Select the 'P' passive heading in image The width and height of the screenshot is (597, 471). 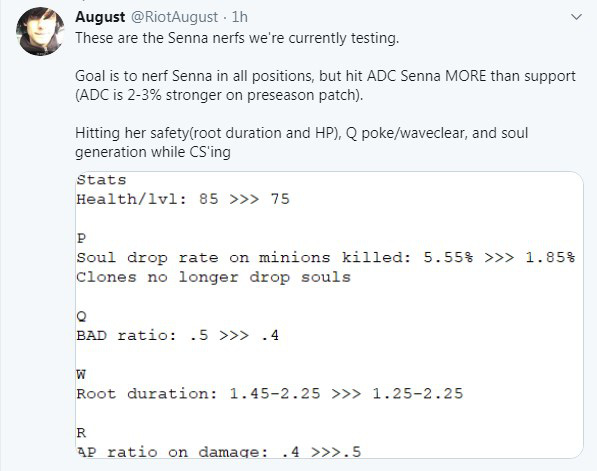click(x=81, y=238)
